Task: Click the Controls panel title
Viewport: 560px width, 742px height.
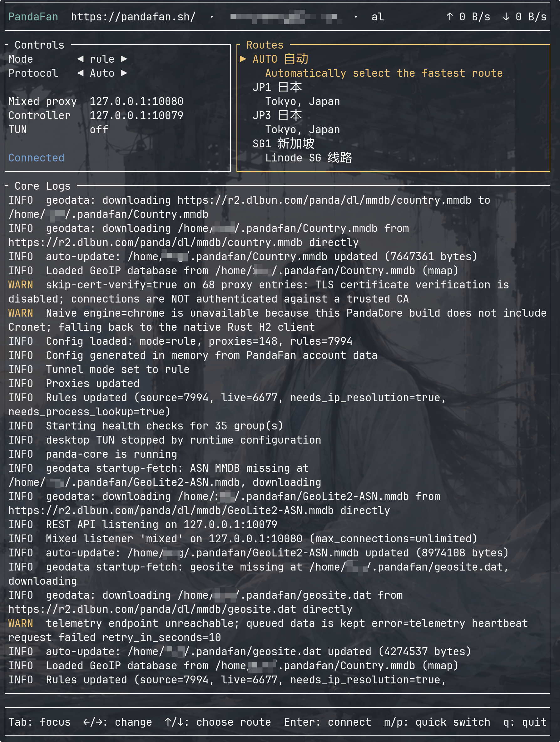Action: click(x=39, y=45)
